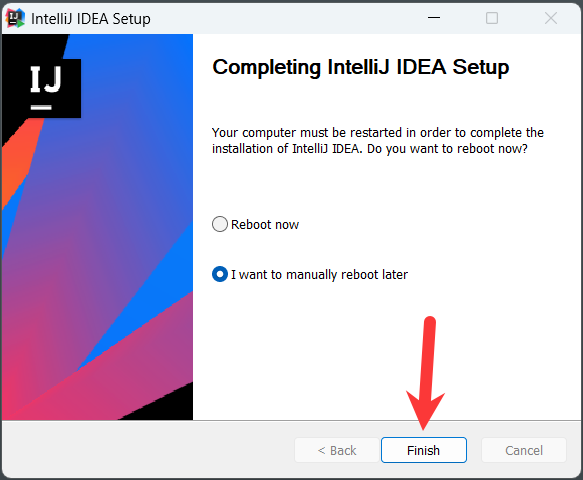Click the "Completing IntelliJ IDEA Setup" heading
583x480 pixels.
(361, 68)
